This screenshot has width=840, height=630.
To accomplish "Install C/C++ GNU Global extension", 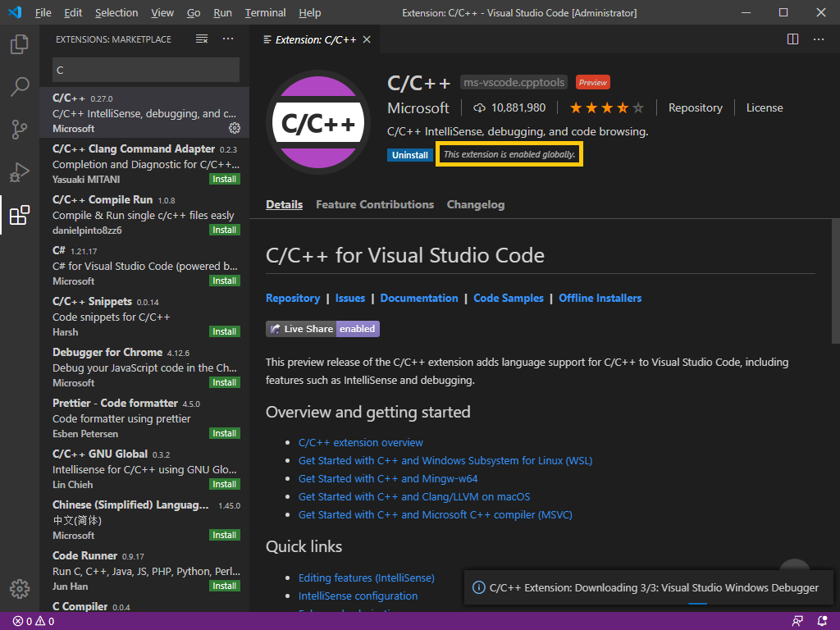I will tap(225, 484).
